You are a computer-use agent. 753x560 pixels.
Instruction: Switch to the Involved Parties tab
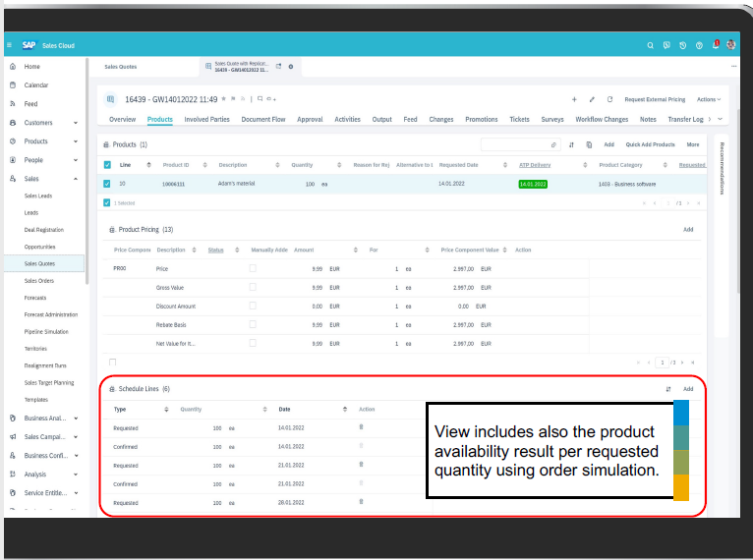(207, 119)
